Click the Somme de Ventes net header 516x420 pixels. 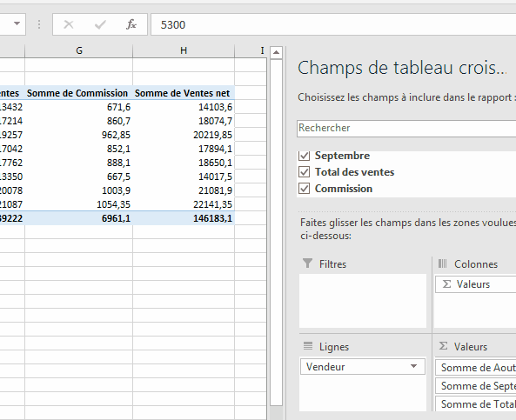tap(184, 93)
